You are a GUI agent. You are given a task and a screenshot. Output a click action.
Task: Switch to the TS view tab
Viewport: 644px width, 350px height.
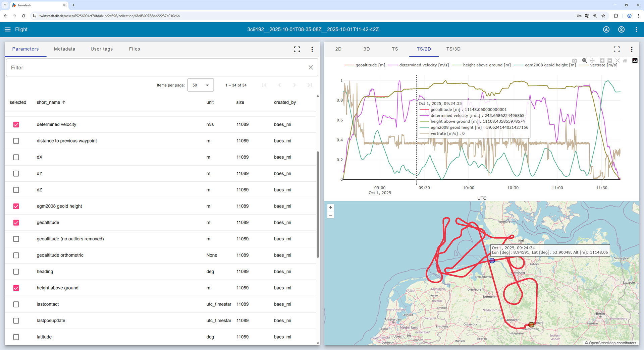395,49
